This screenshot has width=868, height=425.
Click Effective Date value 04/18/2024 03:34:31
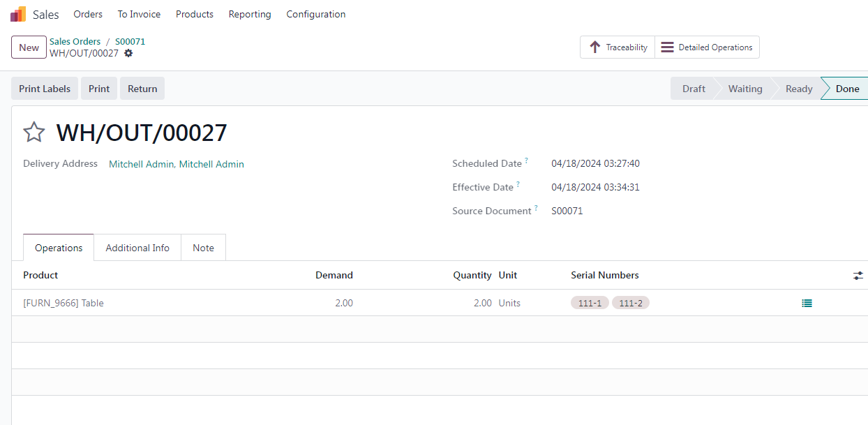[x=595, y=187]
